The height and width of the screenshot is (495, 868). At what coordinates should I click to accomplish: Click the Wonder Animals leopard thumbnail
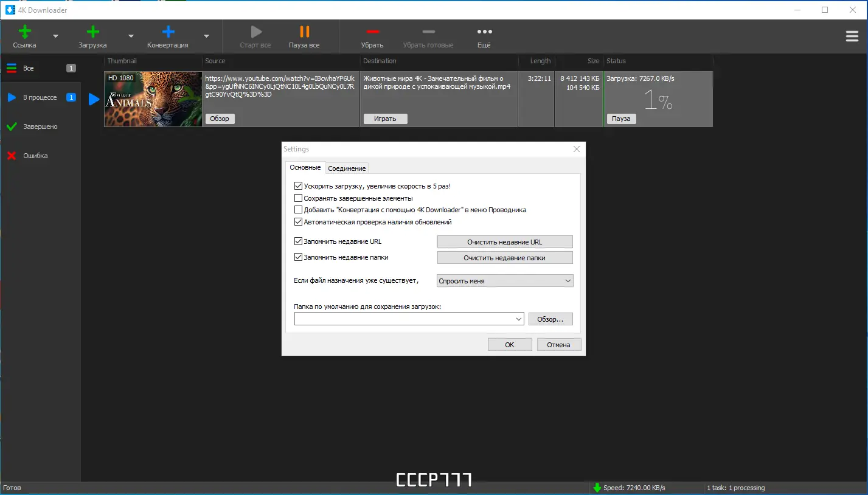tap(153, 99)
